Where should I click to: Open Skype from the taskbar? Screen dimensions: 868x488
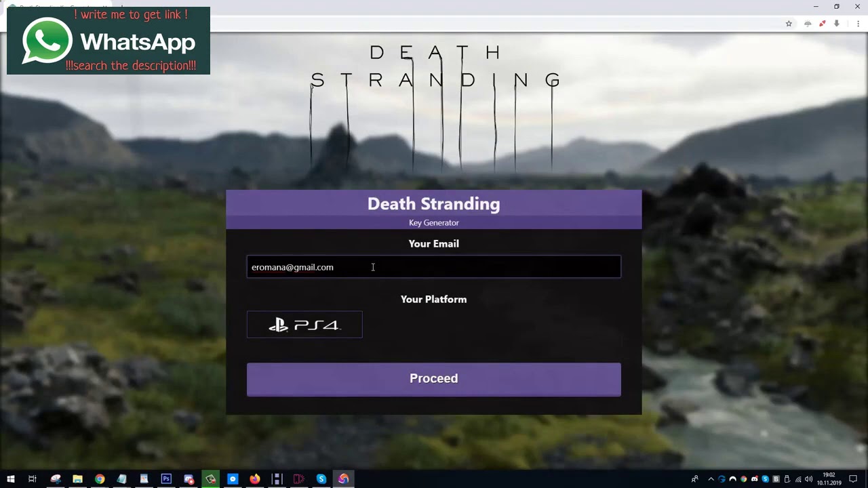tap(321, 479)
